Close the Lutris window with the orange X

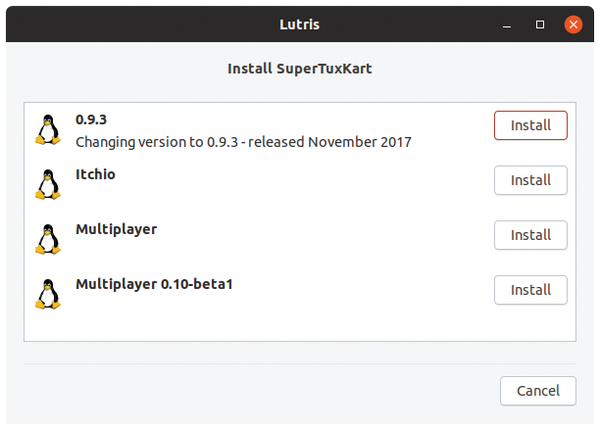pos(573,24)
